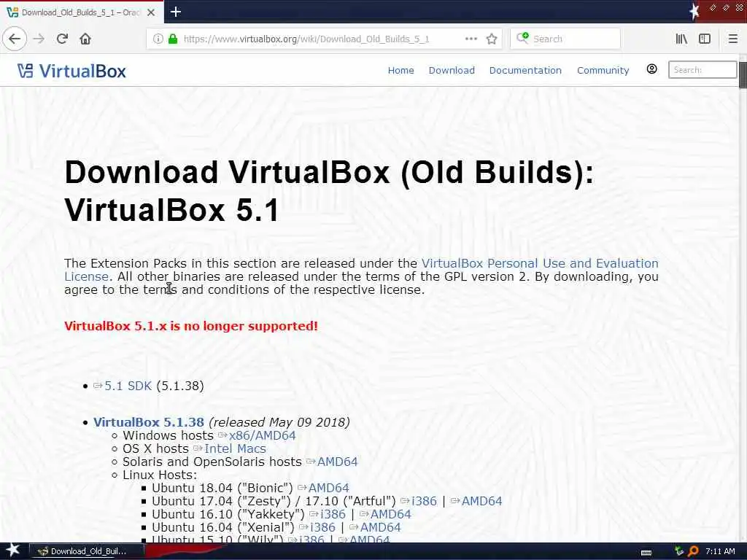Open the VirtualBox 5.1.38 link
The image size is (747, 560).
pyautogui.click(x=149, y=422)
